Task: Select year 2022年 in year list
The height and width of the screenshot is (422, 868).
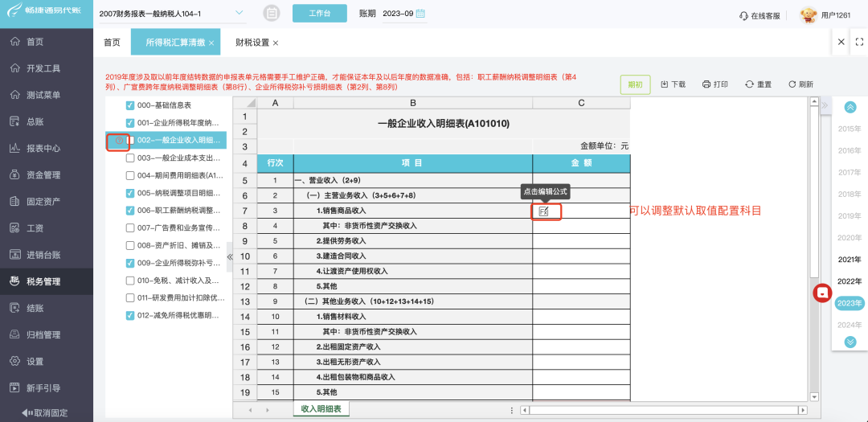Action: coord(850,281)
